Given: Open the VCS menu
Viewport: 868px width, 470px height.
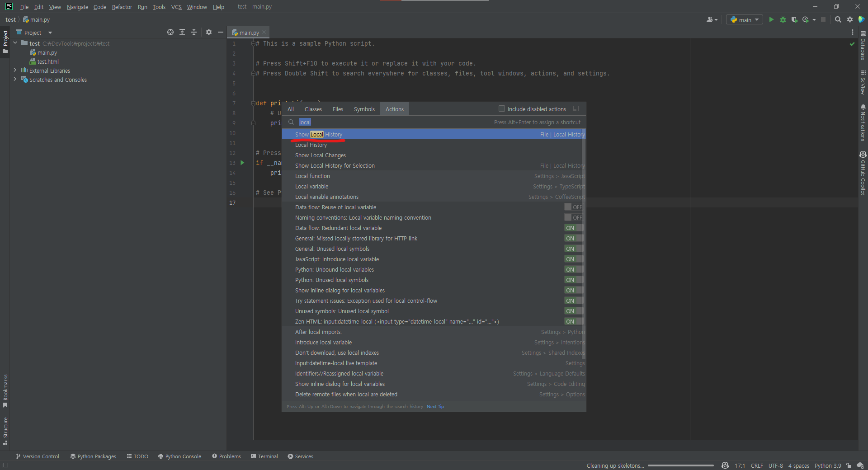Looking at the screenshot, I should [176, 7].
